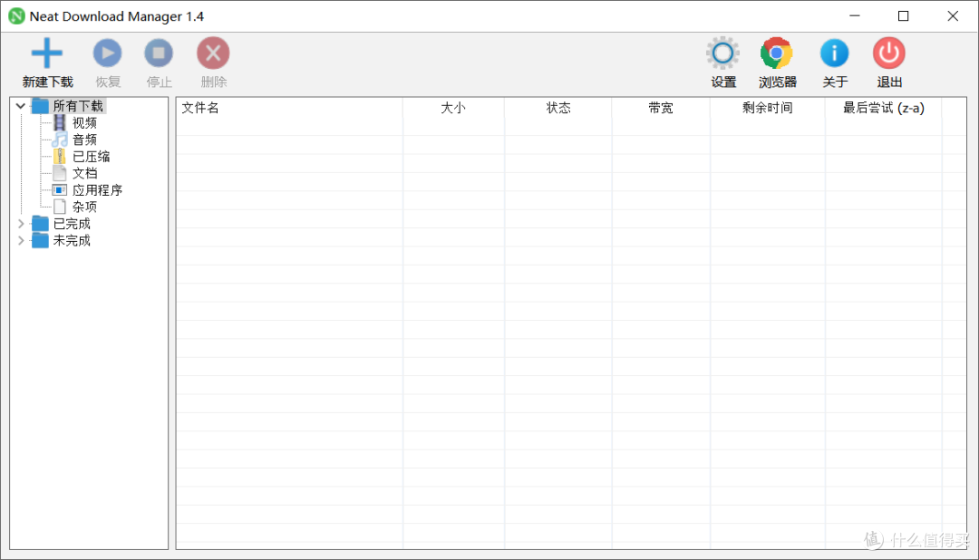This screenshot has height=560, width=979.
Task: Click the All Downloads (所有下载) folder icon
Action: [x=40, y=105]
